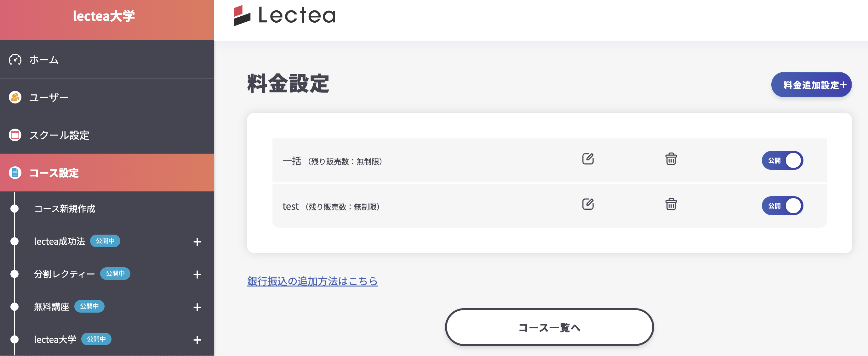Click the 料金追加設定＋ button

[x=812, y=85]
